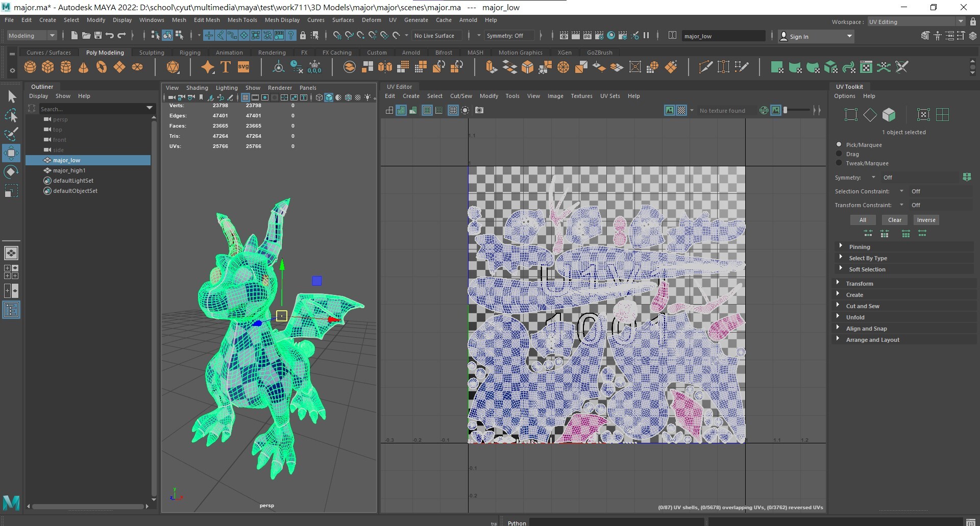
Task: Open the Modeling menu set dropdown
Action: (32, 36)
